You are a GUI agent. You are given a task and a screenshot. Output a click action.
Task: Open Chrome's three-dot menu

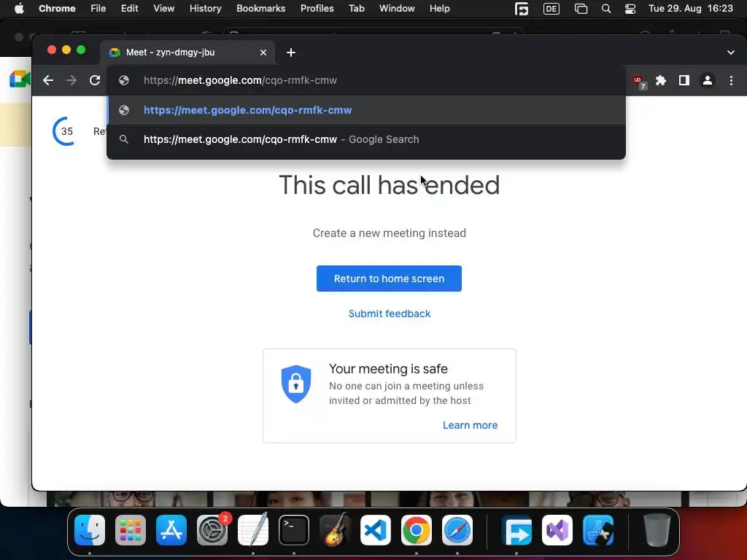click(731, 80)
